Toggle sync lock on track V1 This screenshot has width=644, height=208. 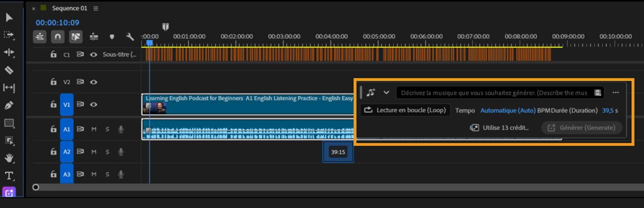point(80,105)
